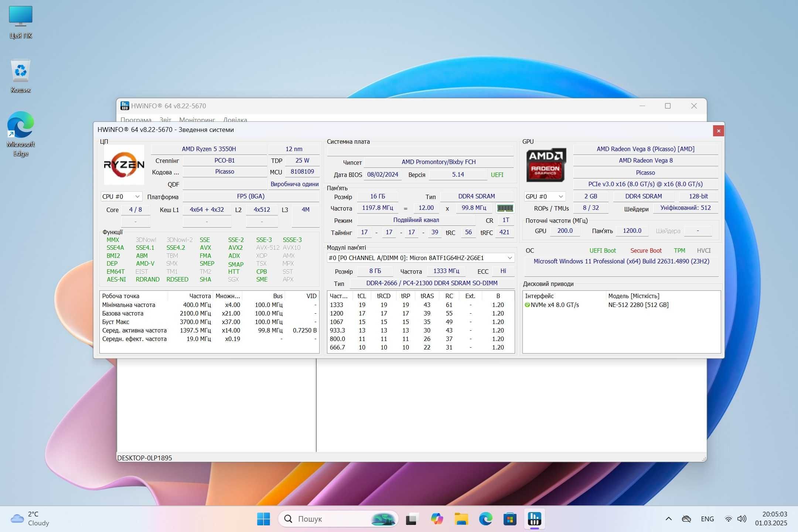Click the DESKTOP-0LP1895 status bar text

[144, 458]
